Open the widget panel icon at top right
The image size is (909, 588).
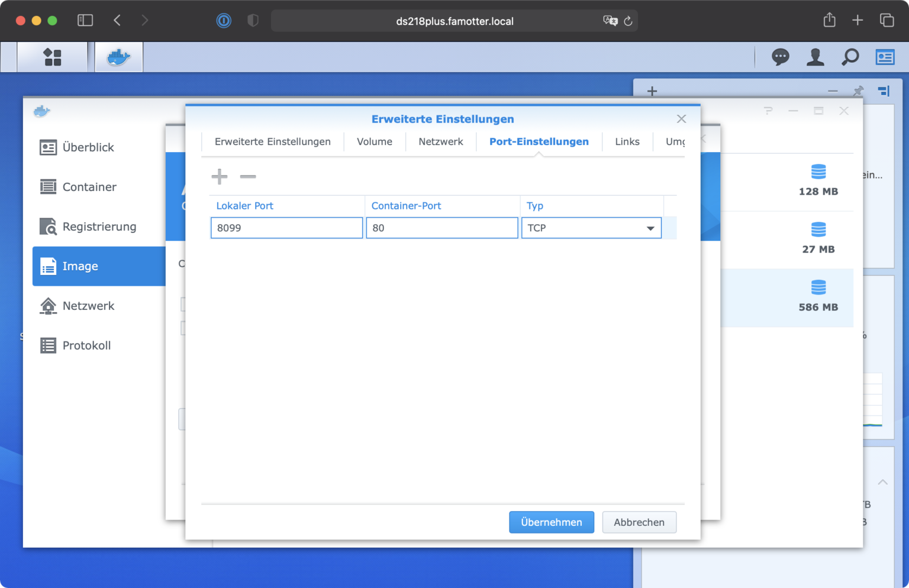pyautogui.click(x=885, y=57)
